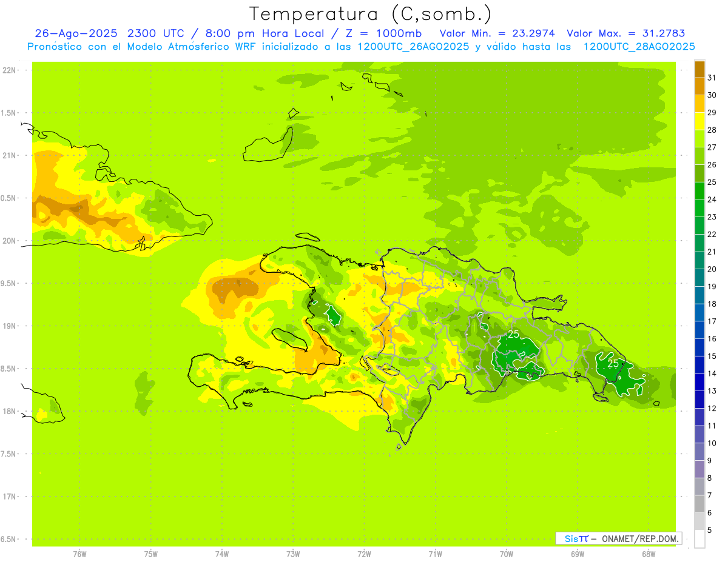The image size is (728, 562).
Task: Pick the legend swatch between 25 and 26
Action: tap(699, 173)
